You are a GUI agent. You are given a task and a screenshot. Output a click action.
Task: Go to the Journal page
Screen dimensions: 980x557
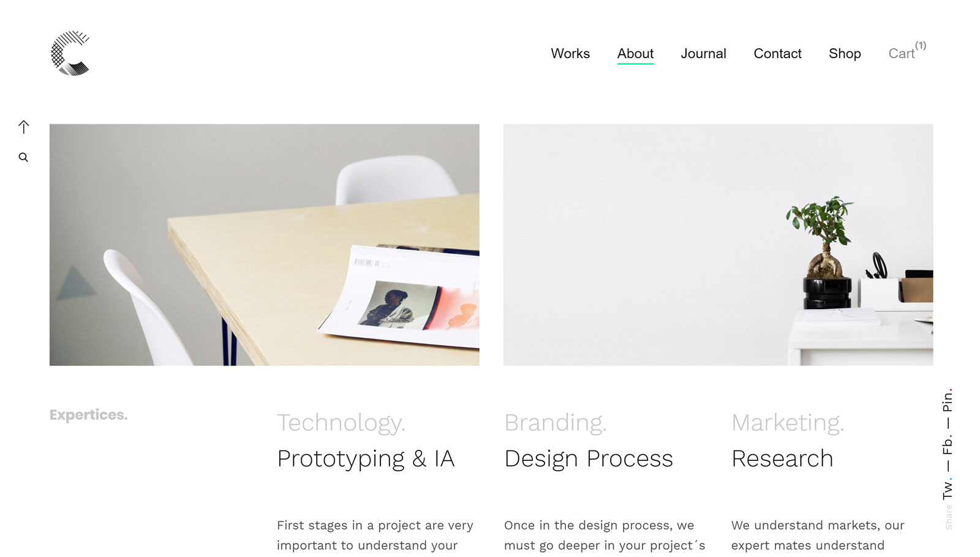click(703, 54)
